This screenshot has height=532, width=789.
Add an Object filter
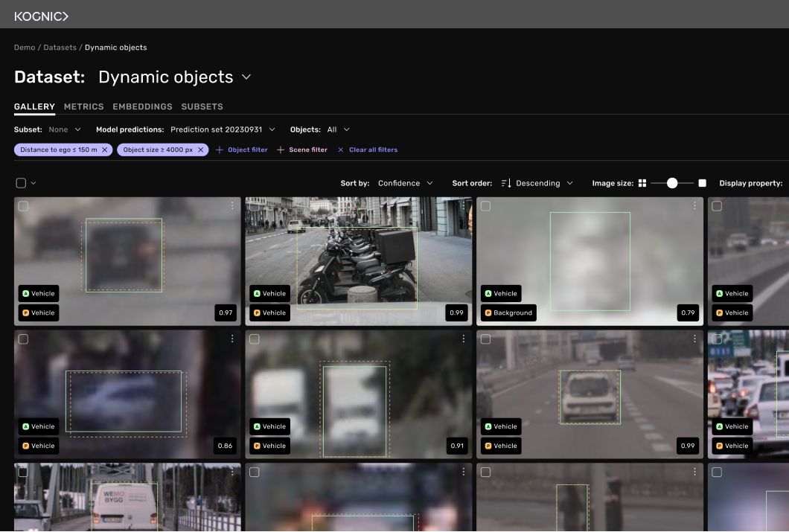tap(241, 150)
